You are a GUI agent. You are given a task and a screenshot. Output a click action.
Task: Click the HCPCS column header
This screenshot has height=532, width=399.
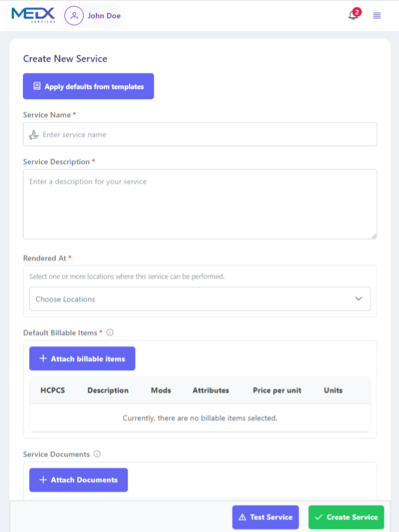53,390
